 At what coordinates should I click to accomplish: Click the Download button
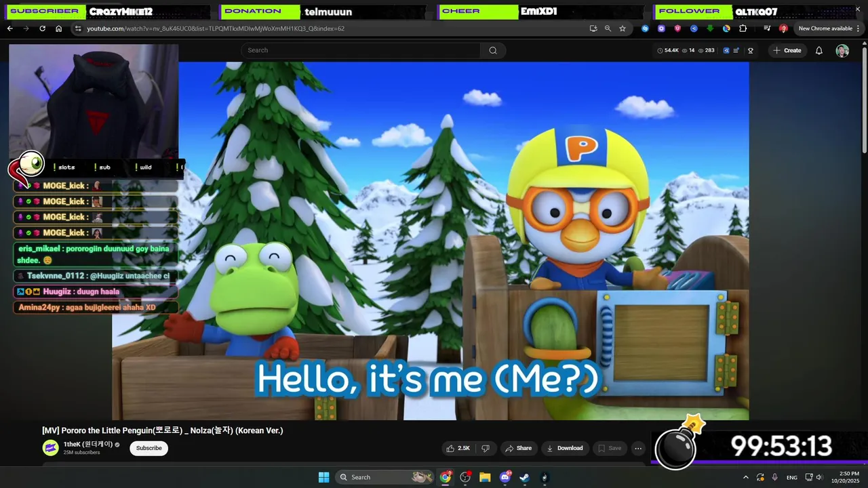564,448
